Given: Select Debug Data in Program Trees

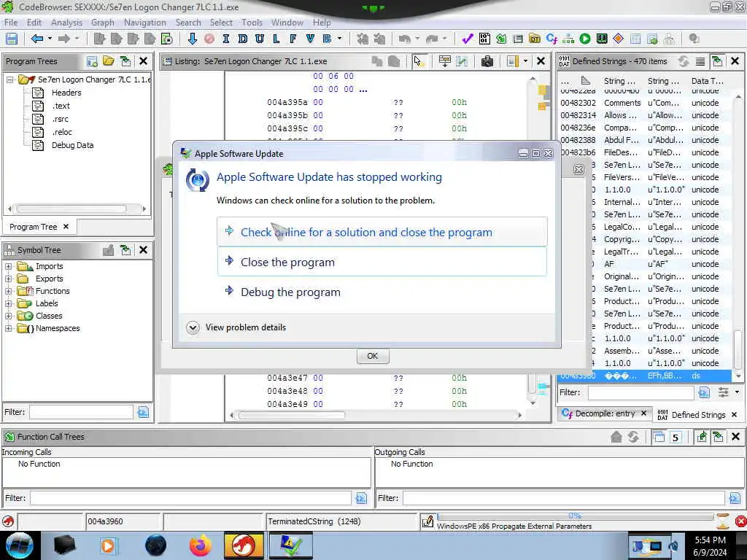Looking at the screenshot, I should coord(72,145).
